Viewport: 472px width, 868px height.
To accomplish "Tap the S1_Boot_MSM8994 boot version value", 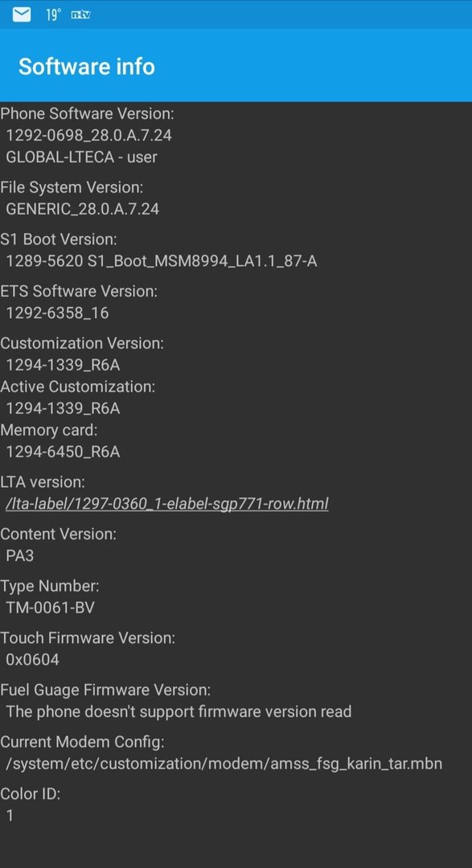I will coord(161,260).
